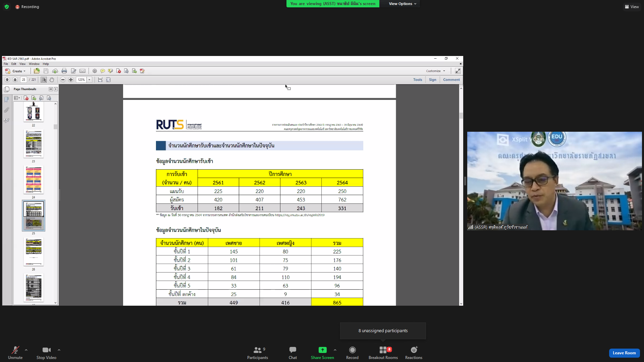
Task: Click the fit one full page icon
Action: click(x=108, y=80)
